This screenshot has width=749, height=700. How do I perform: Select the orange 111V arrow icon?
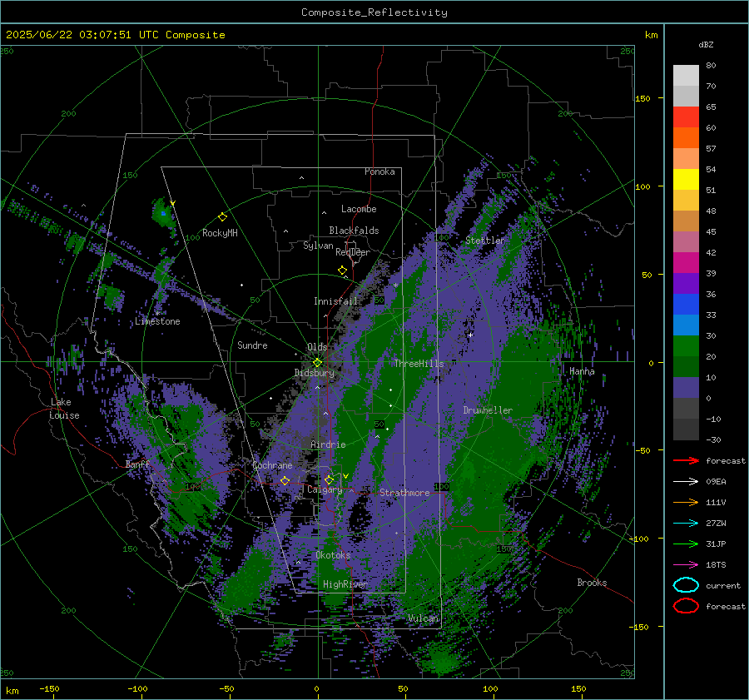(x=686, y=502)
